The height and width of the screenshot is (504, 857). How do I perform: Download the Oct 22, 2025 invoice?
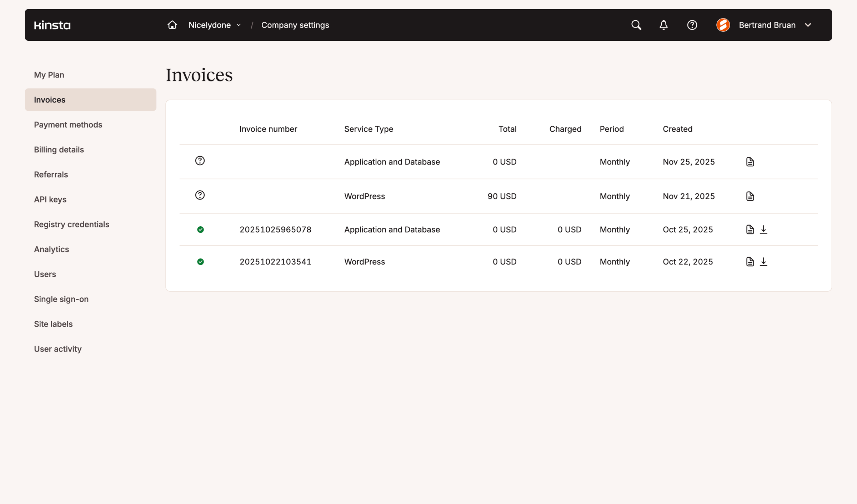tap(763, 262)
